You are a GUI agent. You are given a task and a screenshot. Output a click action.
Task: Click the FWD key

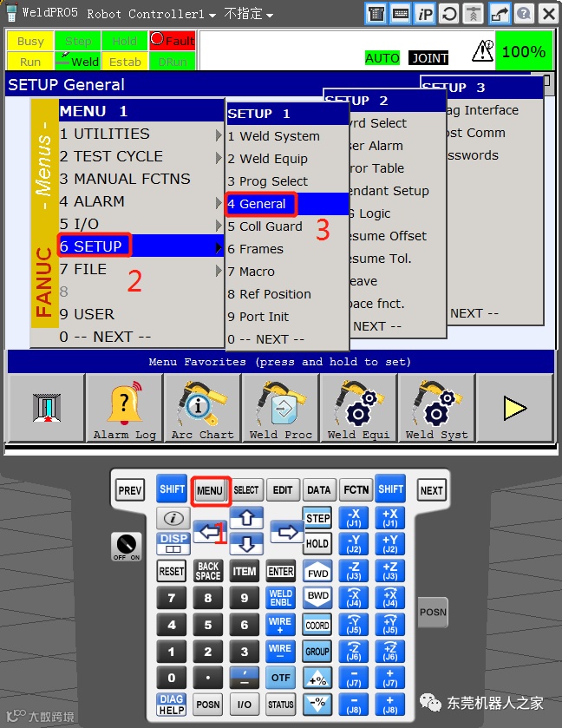[x=317, y=572]
